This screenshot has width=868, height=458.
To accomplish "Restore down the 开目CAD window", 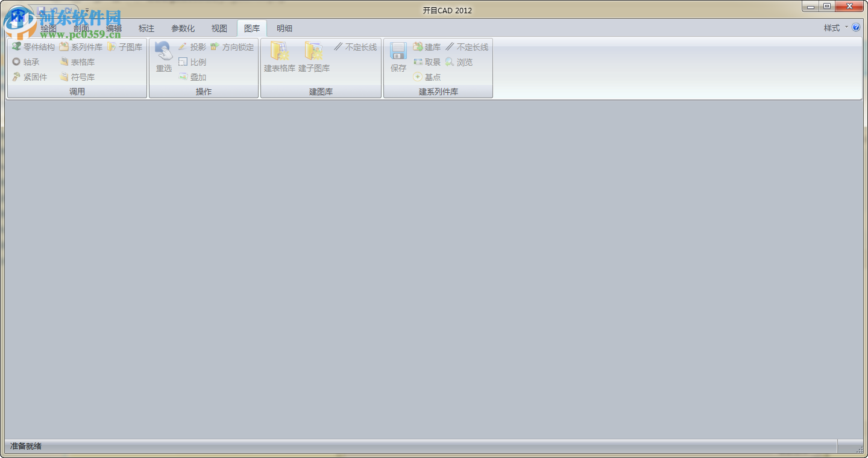I will tap(826, 7).
